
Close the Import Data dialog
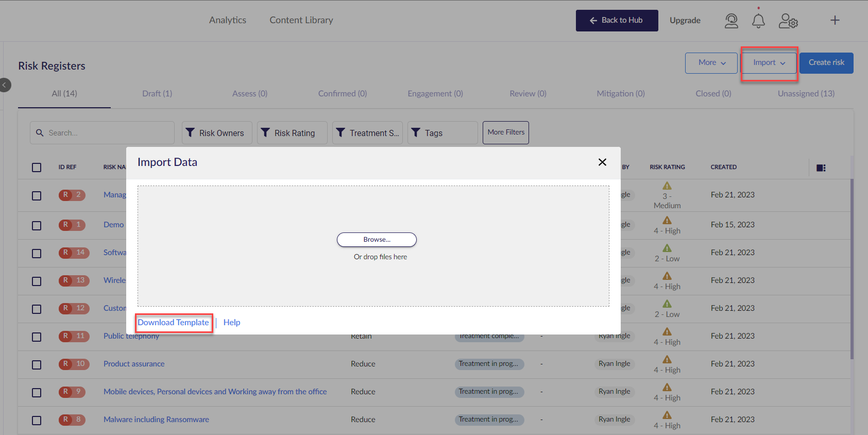602,162
